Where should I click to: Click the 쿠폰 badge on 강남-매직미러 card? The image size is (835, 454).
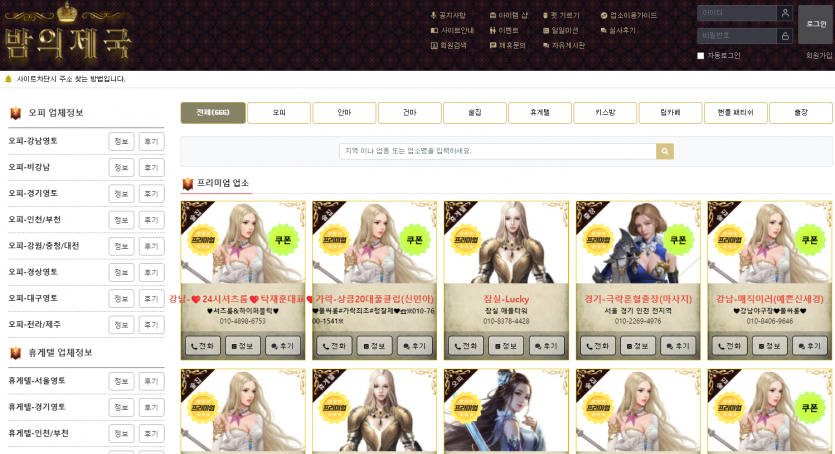809,240
